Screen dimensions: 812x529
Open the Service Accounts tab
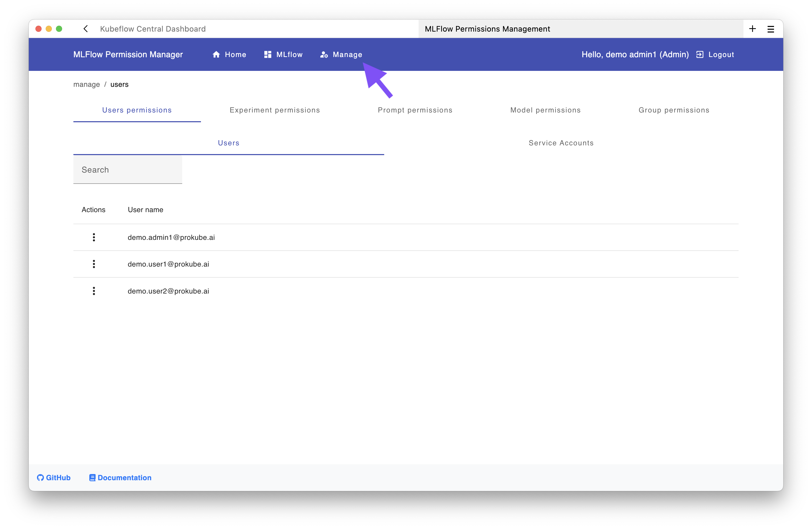point(561,143)
